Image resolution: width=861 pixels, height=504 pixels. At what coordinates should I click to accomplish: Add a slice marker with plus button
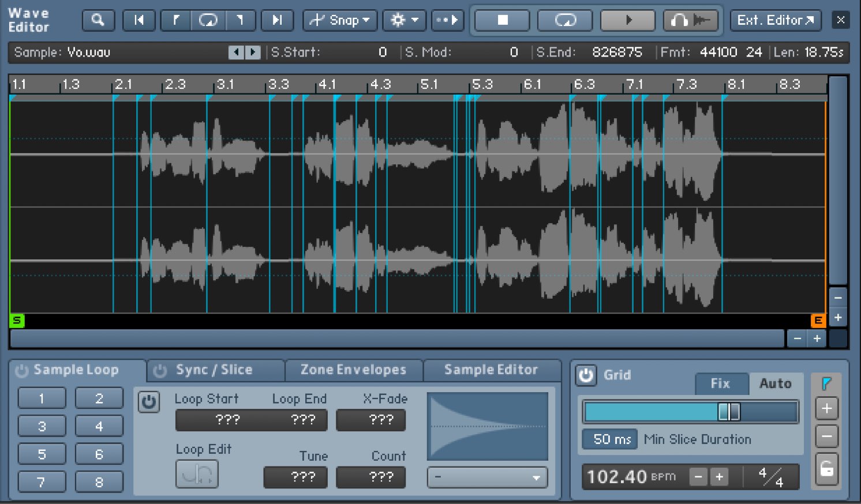[826, 408]
